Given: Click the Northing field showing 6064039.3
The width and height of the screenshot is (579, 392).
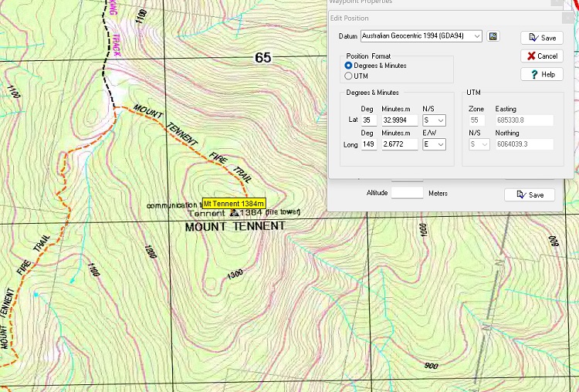Looking at the screenshot, I should [x=524, y=144].
